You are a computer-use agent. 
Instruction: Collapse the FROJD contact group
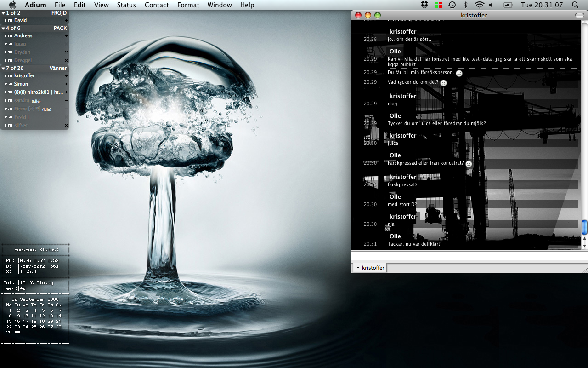pos(3,13)
